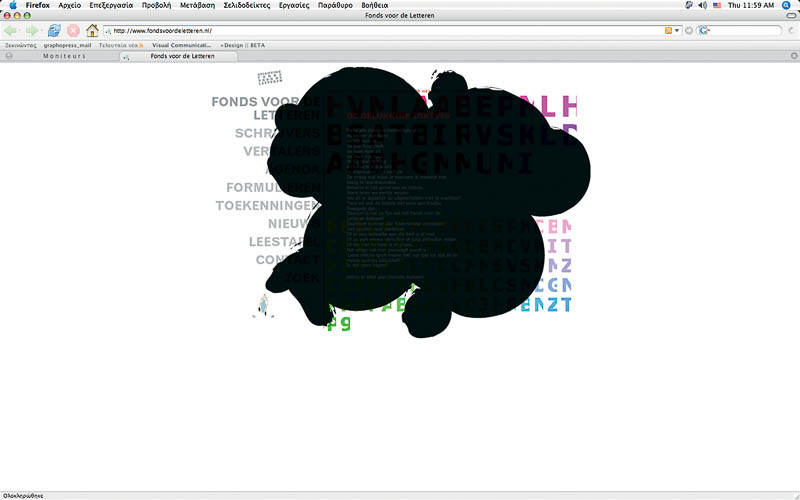
Task: Choose search engine via Google icon dropdown
Action: pos(705,31)
